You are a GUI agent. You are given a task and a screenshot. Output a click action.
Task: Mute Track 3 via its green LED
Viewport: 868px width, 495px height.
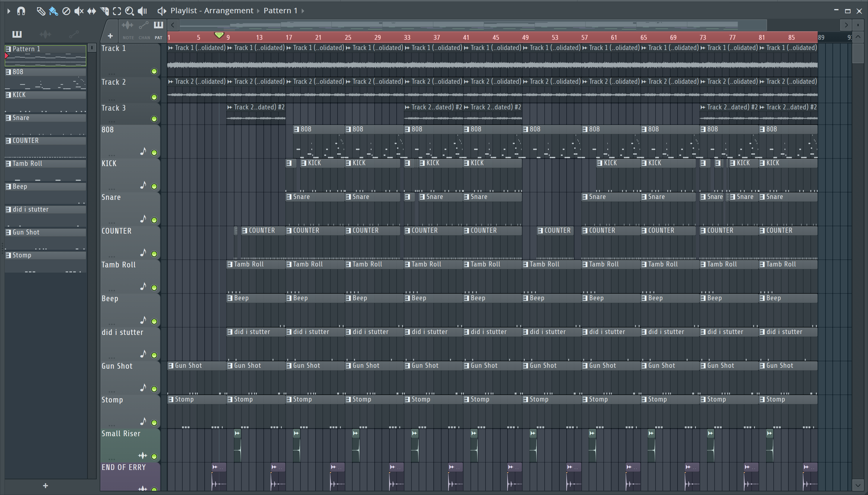point(154,119)
